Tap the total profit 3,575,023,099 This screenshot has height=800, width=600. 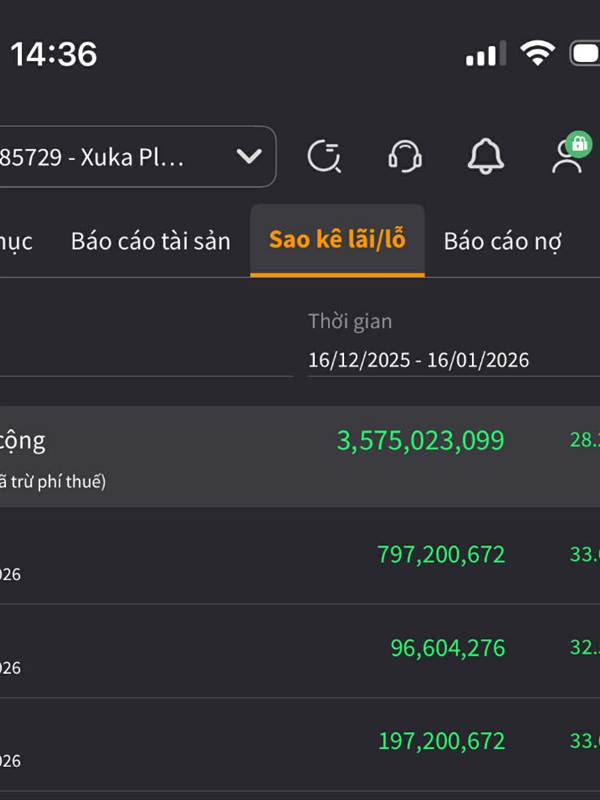pos(420,440)
